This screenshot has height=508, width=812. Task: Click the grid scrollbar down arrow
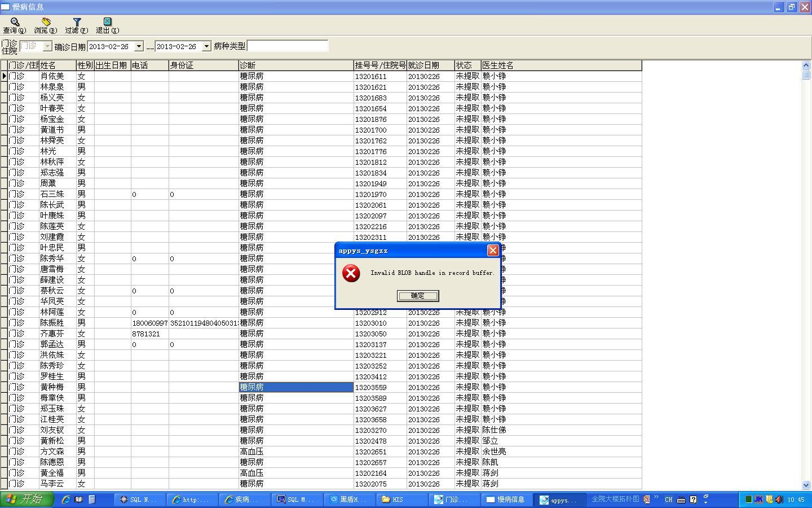[x=806, y=485]
